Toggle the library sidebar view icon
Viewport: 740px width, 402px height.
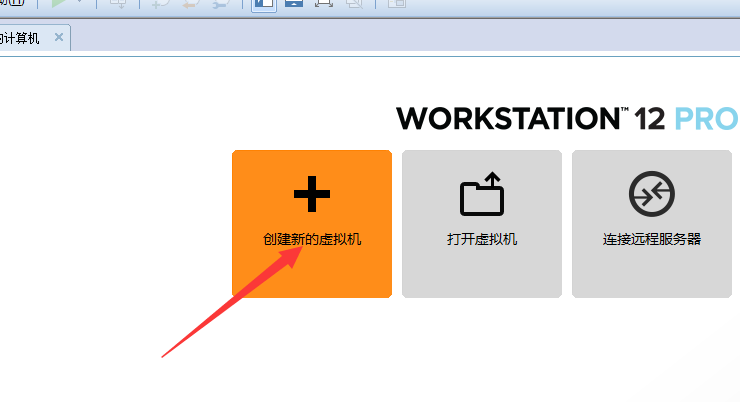click(264, 4)
